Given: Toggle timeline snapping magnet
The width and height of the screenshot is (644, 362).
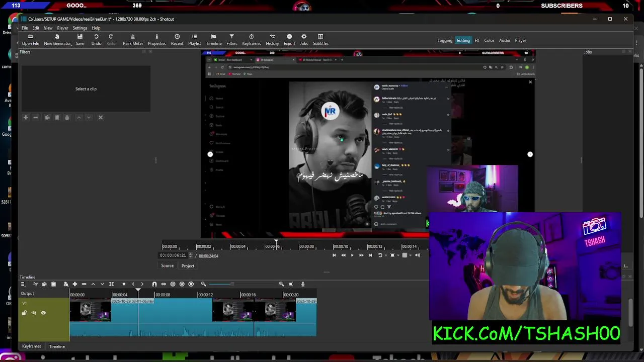Looking at the screenshot, I should click(x=154, y=284).
